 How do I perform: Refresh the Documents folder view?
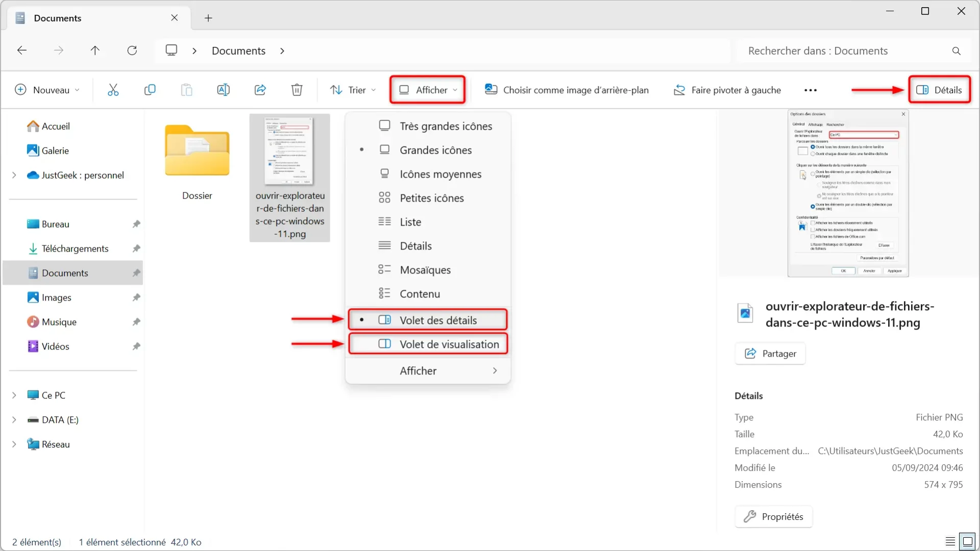click(x=132, y=51)
